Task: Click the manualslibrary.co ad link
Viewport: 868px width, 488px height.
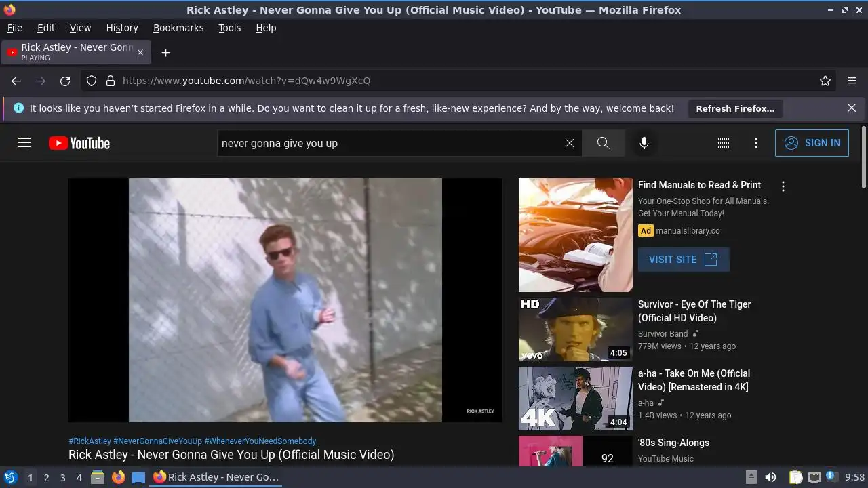Action: [688, 231]
